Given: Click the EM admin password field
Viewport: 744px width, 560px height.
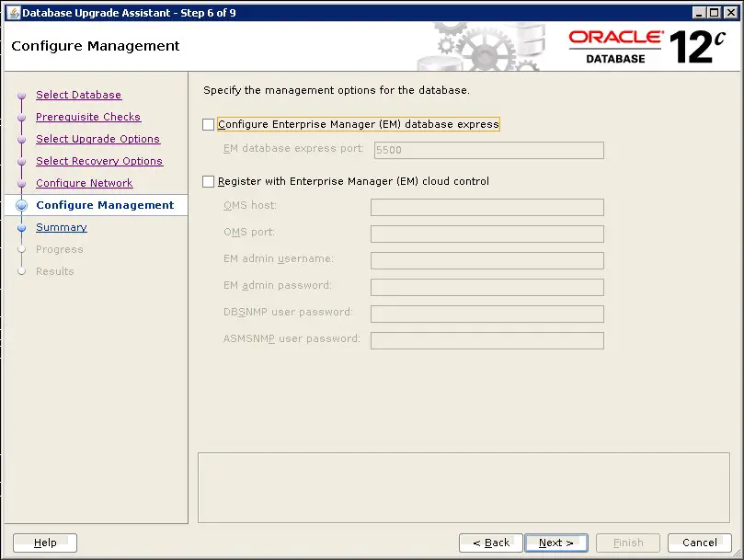Looking at the screenshot, I should 486,287.
